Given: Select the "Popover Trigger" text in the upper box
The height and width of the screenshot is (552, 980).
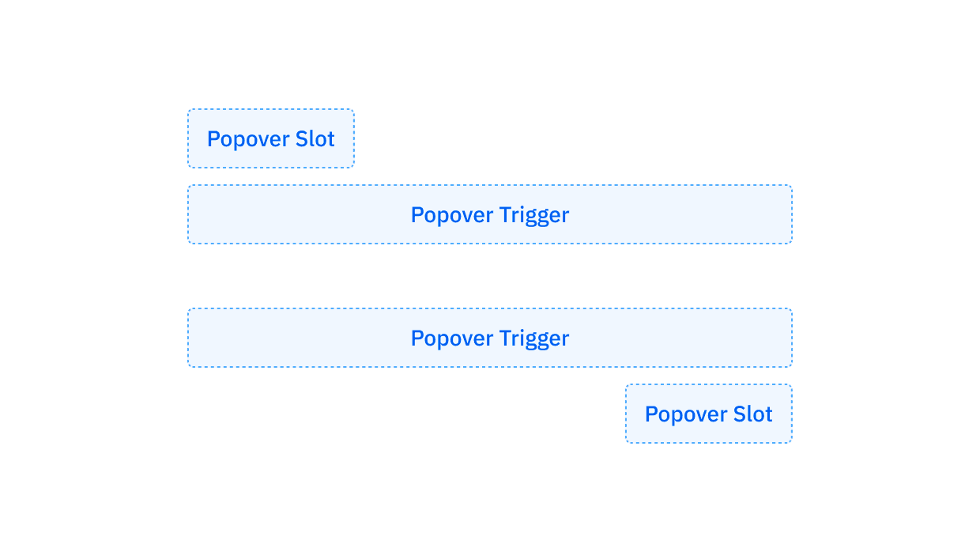Looking at the screenshot, I should click(x=489, y=214).
